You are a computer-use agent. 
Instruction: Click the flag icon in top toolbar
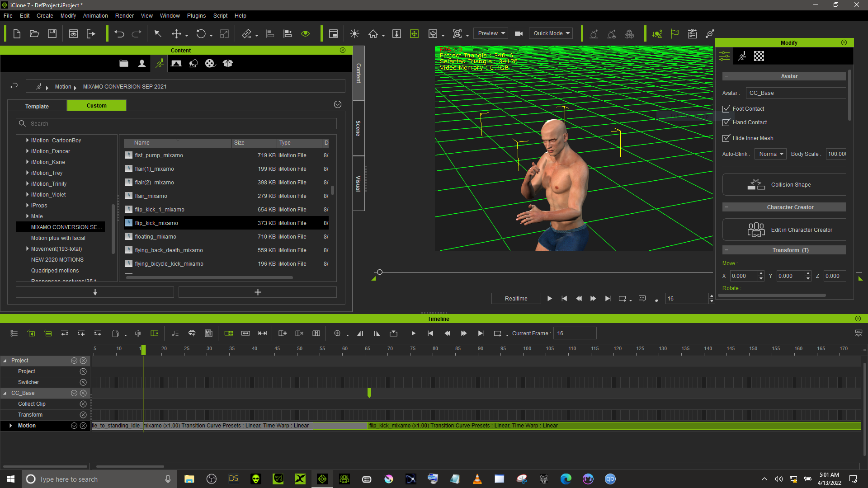[x=675, y=34]
